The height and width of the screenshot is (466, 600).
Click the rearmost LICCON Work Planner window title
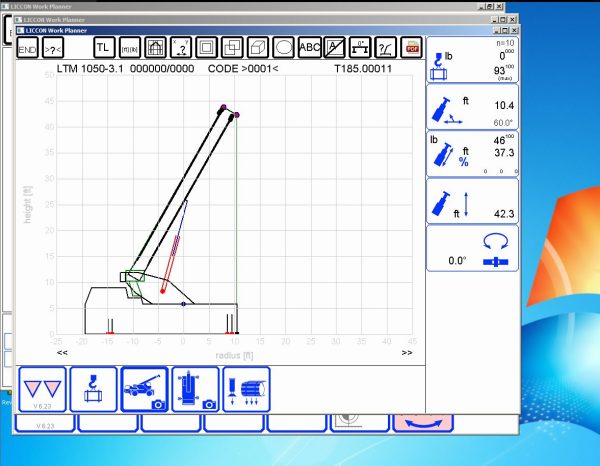[41, 7]
